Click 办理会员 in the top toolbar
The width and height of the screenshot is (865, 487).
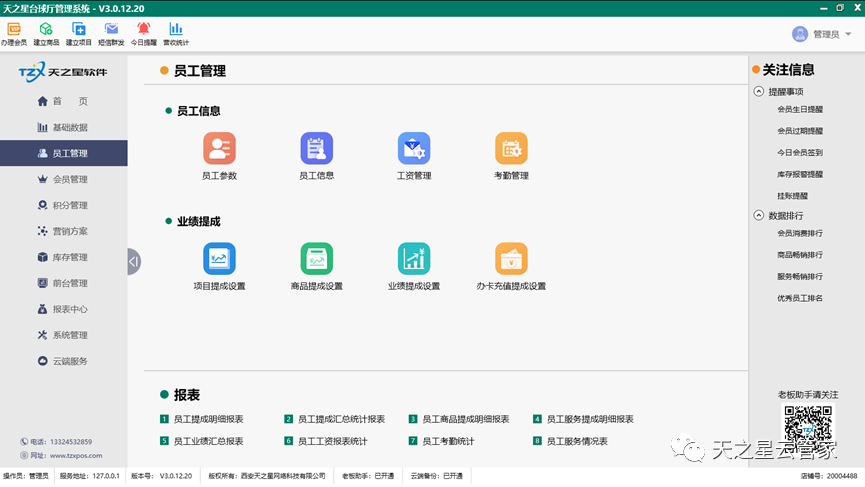(14, 34)
